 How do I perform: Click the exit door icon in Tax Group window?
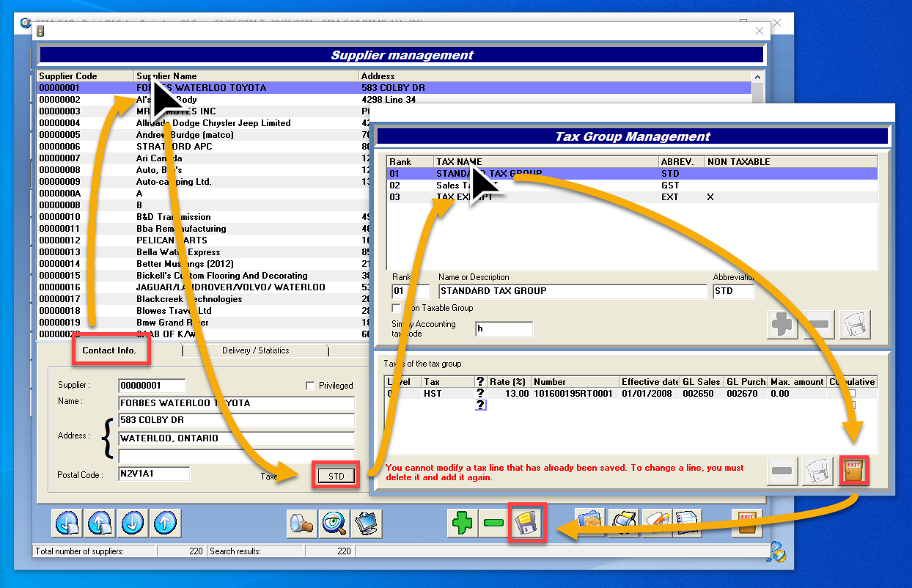(854, 470)
